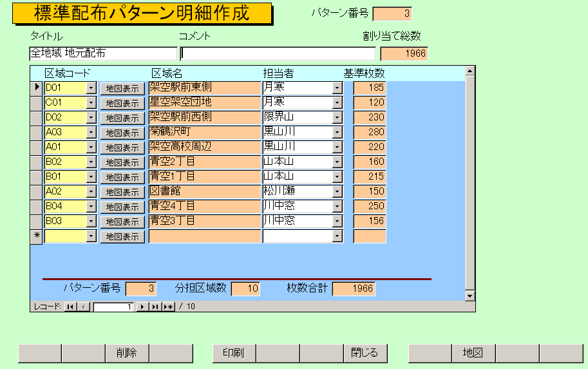
Task: Open area code dropdown for B04
Action: click(x=91, y=207)
